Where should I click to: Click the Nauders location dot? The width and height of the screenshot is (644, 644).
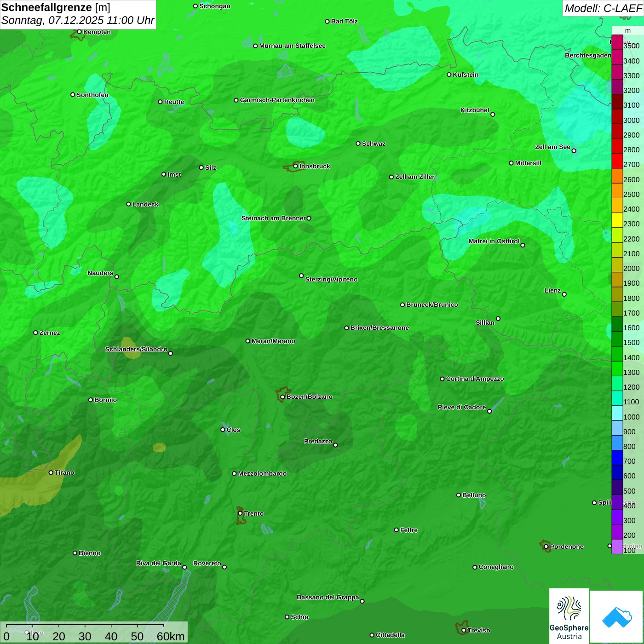117,277
